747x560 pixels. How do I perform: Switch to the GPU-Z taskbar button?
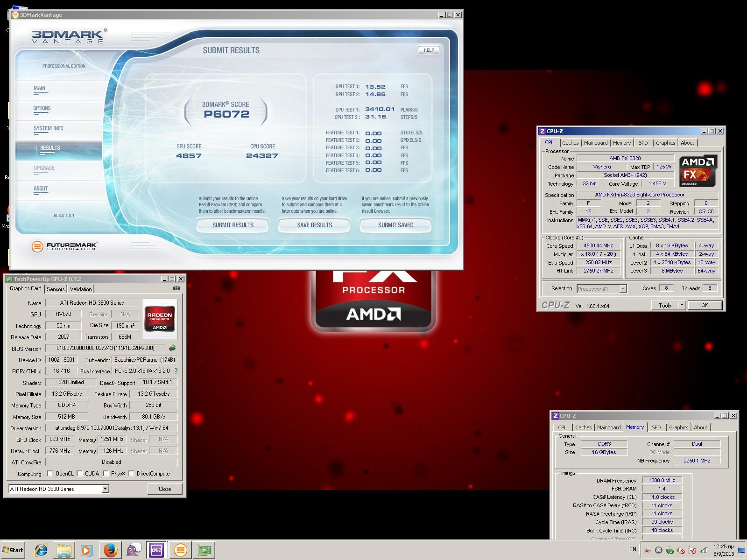(x=204, y=550)
